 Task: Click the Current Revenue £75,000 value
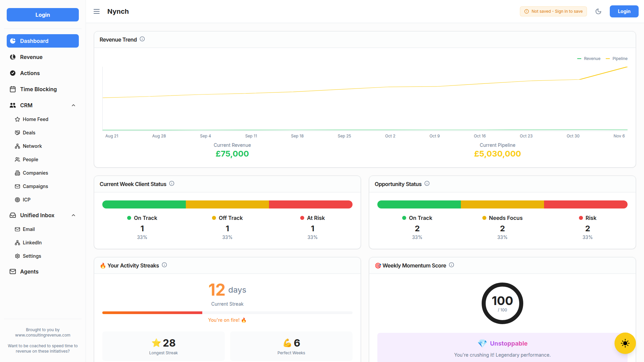[x=232, y=154]
